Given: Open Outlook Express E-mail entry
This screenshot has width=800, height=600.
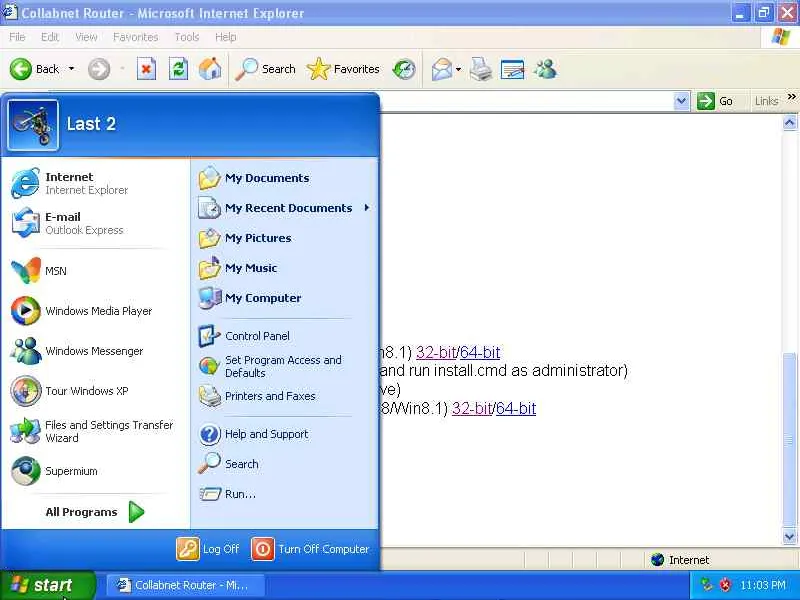Looking at the screenshot, I should [x=94, y=223].
